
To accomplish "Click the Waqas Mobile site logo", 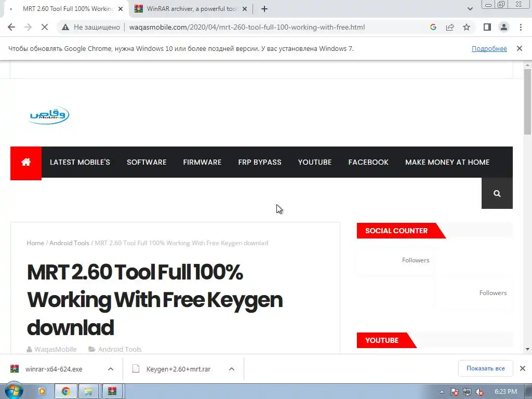I will [49, 115].
